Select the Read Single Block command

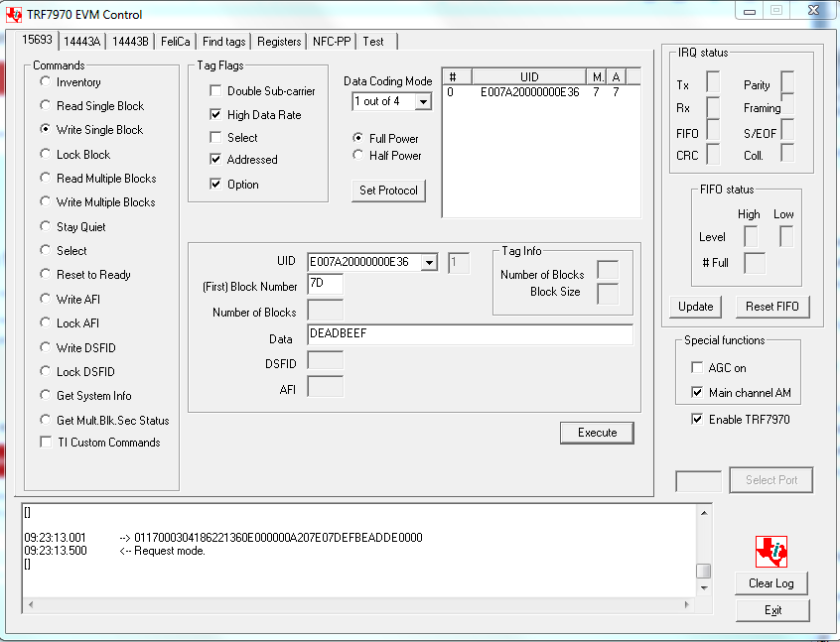45,105
